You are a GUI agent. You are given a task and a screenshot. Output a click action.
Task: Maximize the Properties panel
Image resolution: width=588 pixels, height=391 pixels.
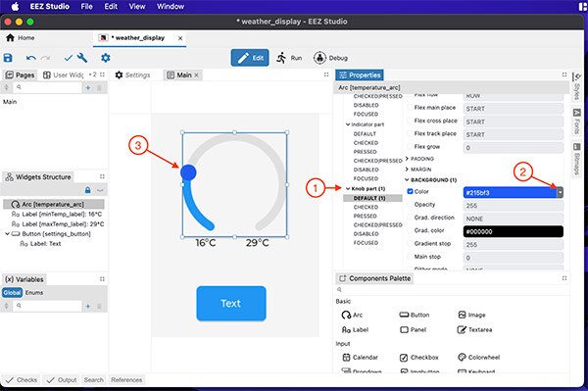pyautogui.click(x=564, y=74)
